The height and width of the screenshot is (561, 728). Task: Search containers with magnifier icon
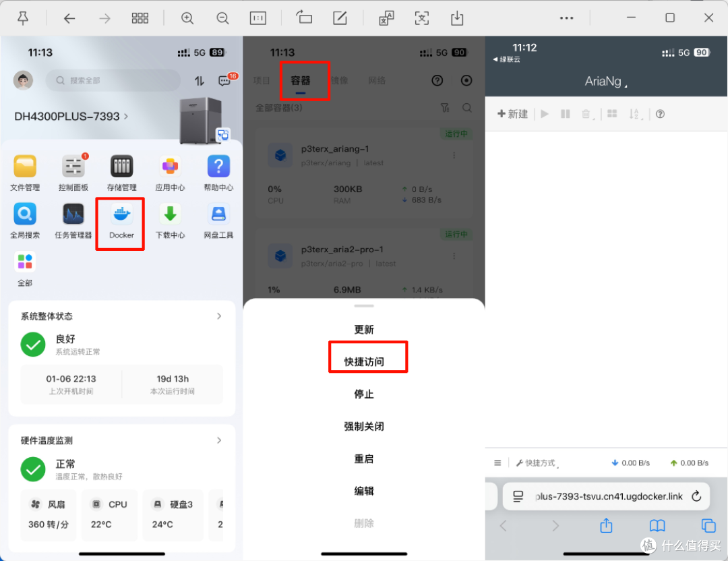pyautogui.click(x=466, y=108)
